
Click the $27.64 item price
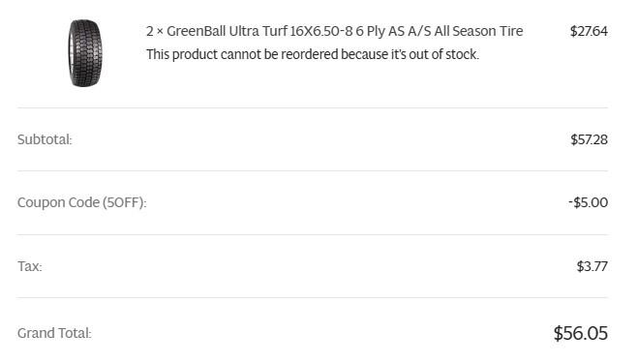(589, 31)
